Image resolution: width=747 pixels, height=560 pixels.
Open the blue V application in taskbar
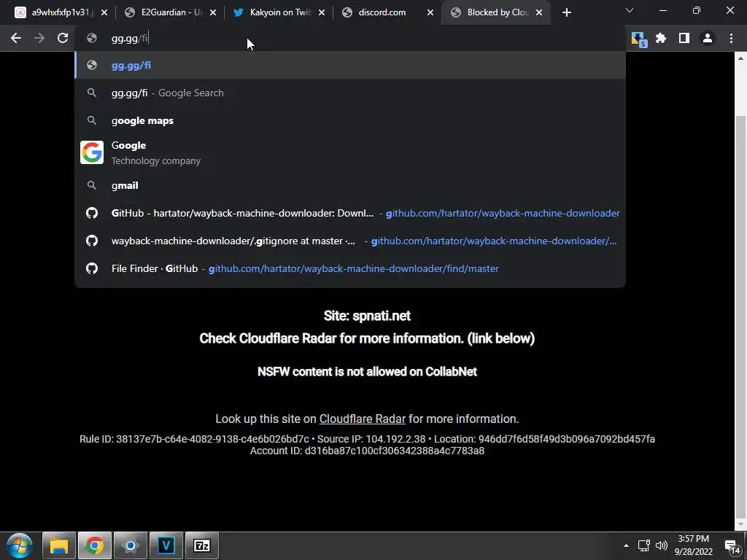tap(166, 545)
